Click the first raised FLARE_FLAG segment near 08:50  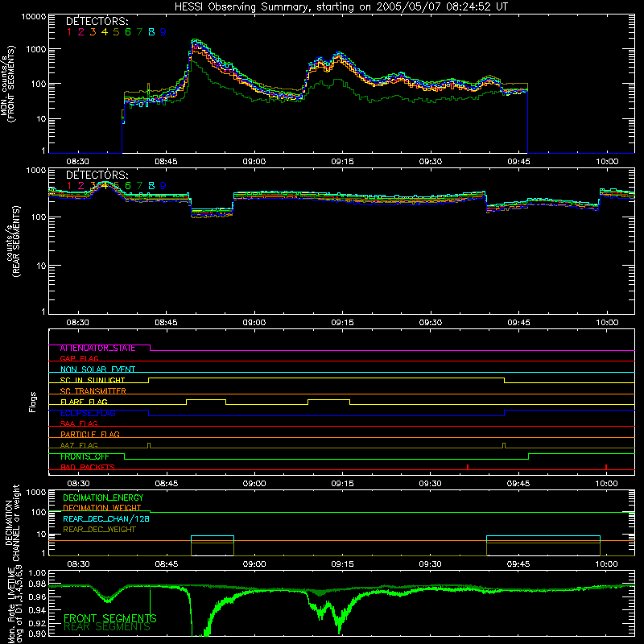click(206, 400)
